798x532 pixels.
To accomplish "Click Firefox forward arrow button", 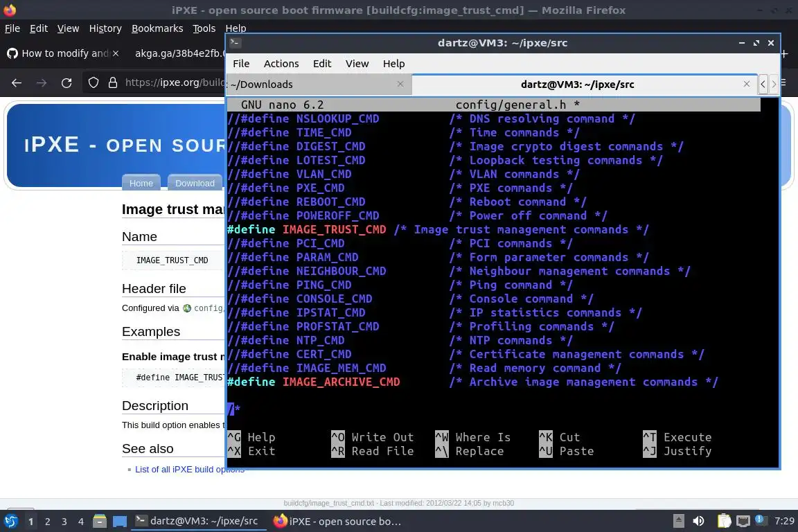I will 42,83.
